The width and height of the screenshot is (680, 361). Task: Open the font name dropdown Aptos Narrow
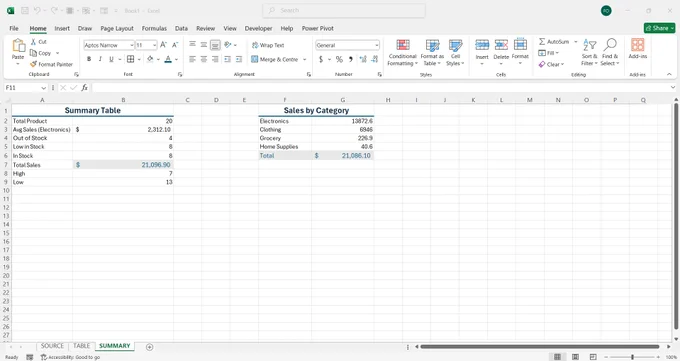coord(131,45)
